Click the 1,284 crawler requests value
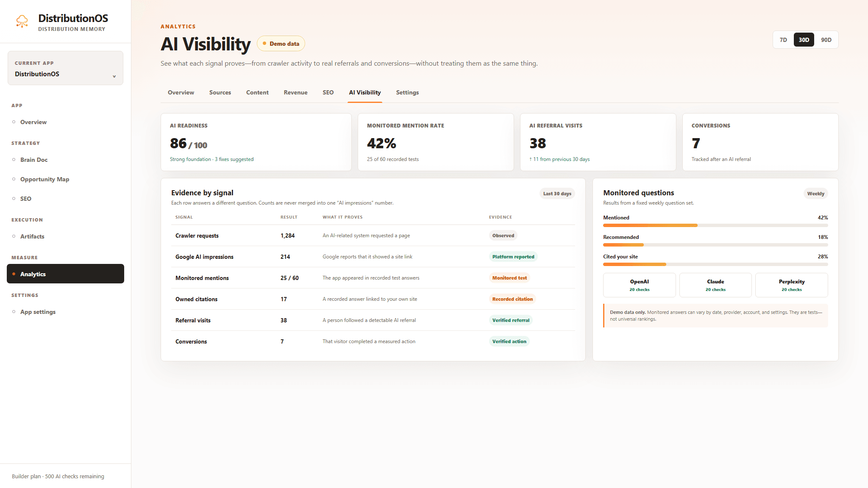 tap(287, 236)
